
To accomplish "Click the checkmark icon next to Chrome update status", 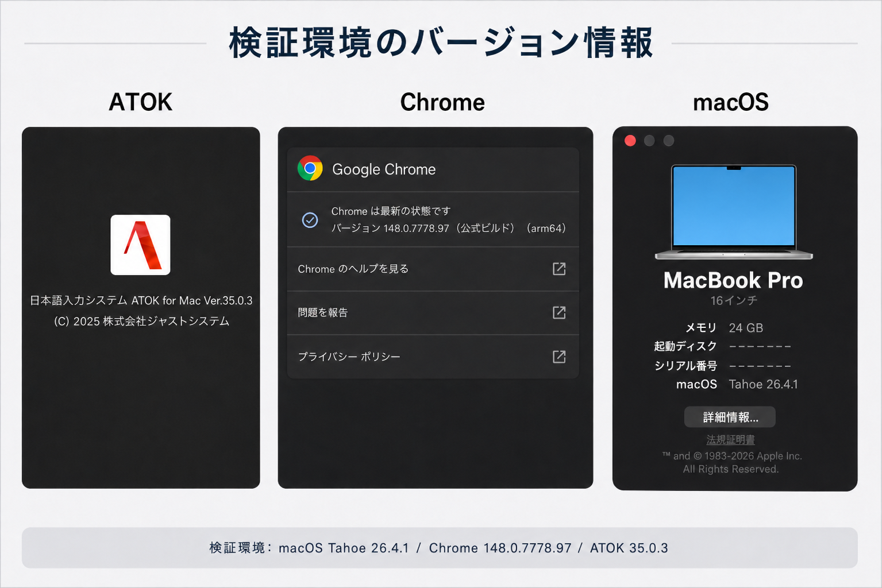I will click(x=310, y=220).
